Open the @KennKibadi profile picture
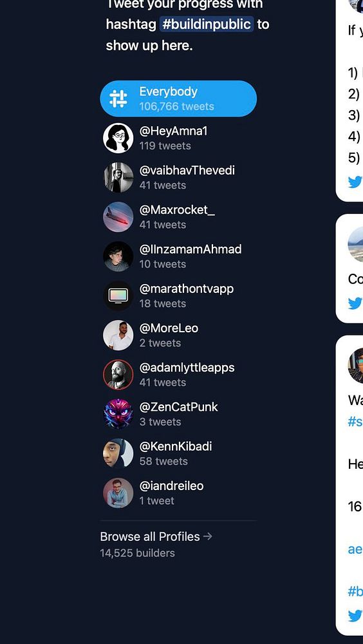This screenshot has width=363, height=644. click(118, 453)
